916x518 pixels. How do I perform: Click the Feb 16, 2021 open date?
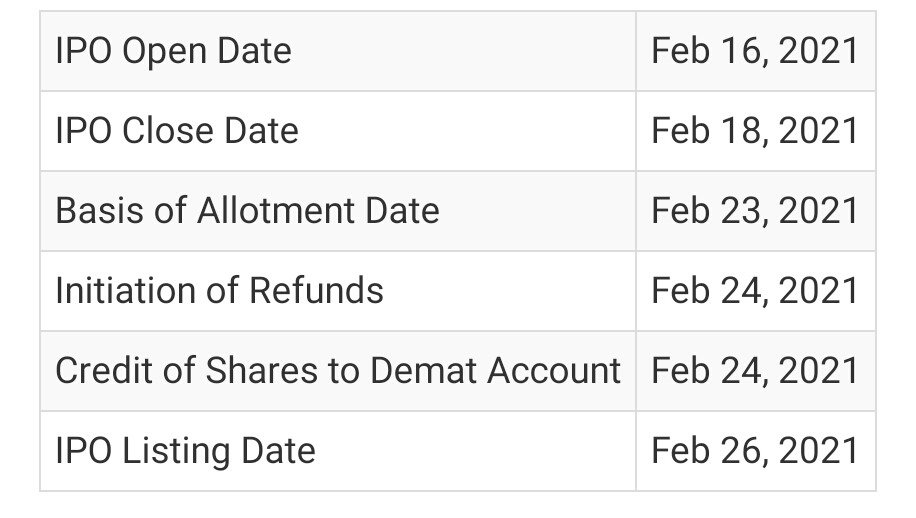coord(755,51)
